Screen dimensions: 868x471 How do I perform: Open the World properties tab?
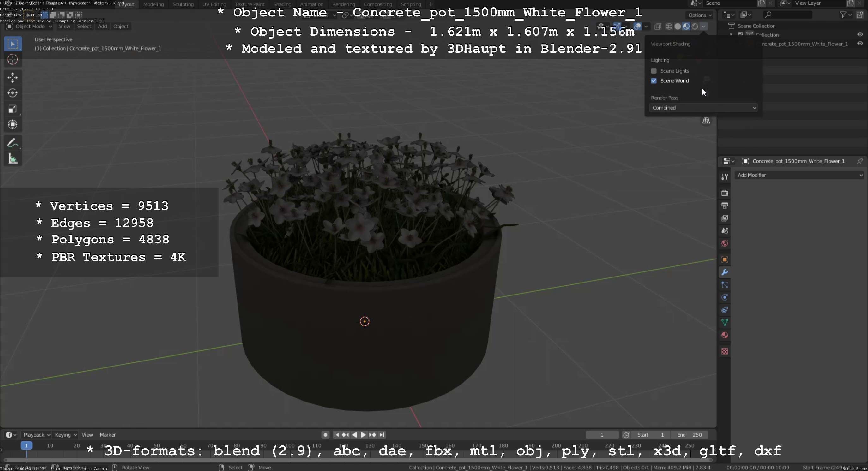725,243
